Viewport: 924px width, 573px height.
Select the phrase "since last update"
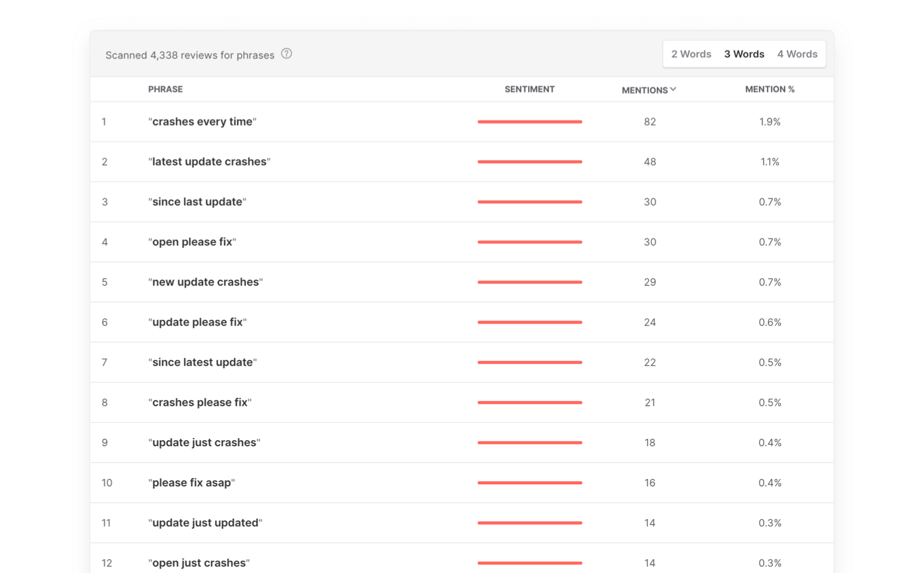(197, 202)
